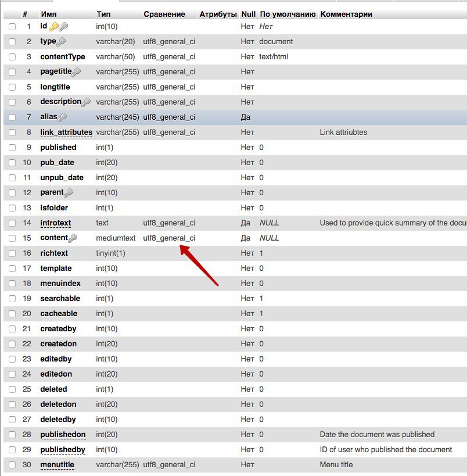Screen dimensions: 467x476
Task: Click NULL default in introtext row
Action: point(269,223)
